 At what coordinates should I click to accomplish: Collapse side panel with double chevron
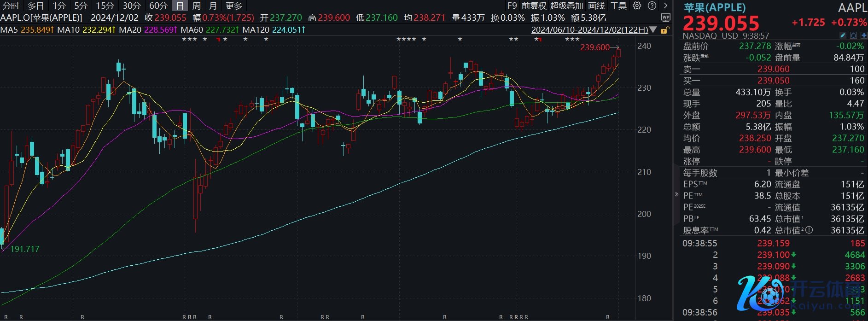(676, 194)
